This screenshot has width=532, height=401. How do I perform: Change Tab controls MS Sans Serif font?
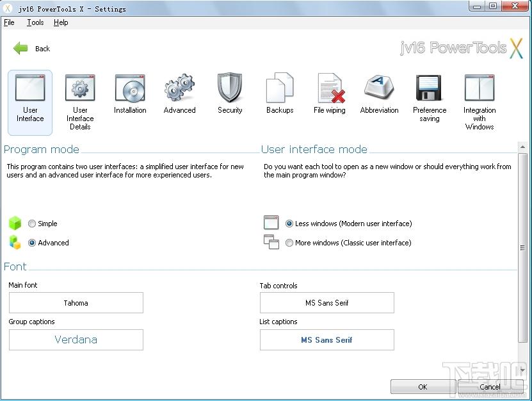point(326,302)
